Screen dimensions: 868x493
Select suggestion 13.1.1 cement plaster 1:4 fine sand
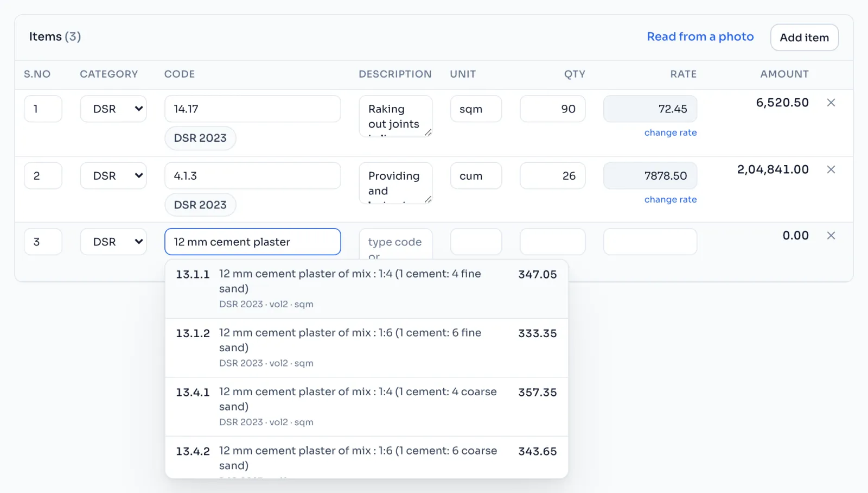point(367,289)
